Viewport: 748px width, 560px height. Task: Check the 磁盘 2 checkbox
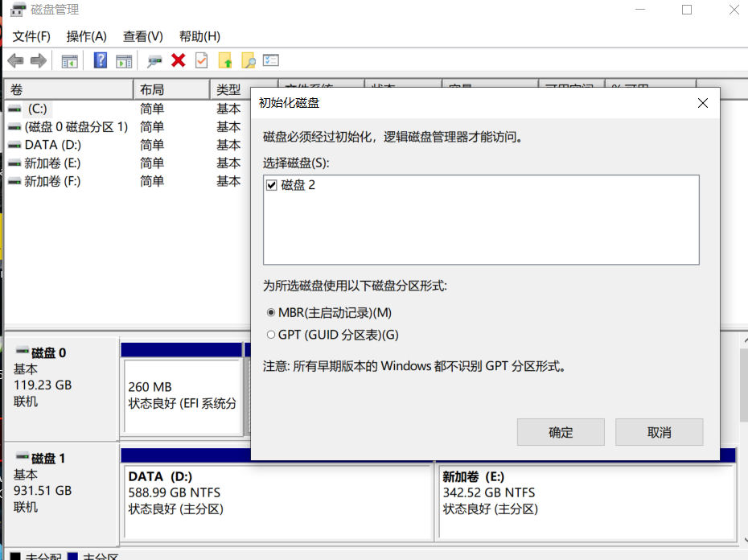(271, 185)
